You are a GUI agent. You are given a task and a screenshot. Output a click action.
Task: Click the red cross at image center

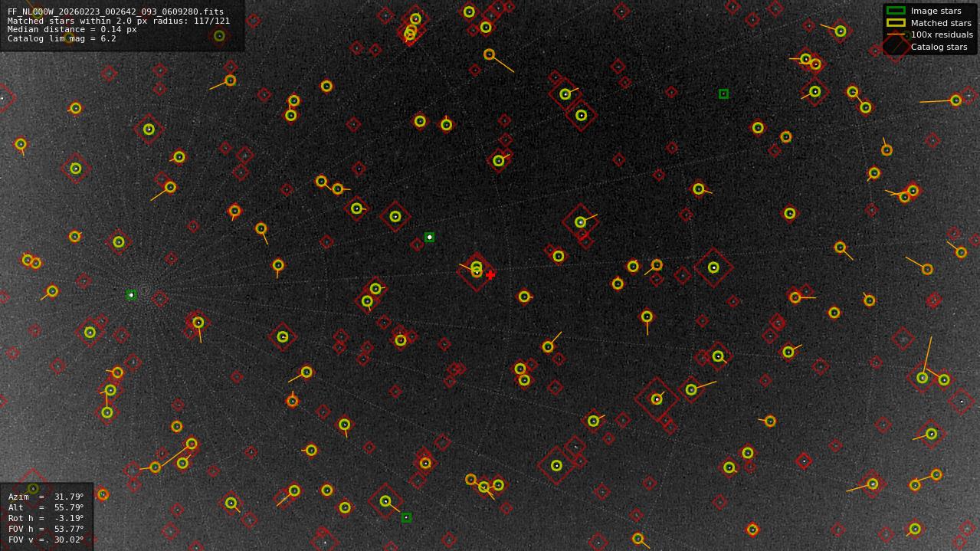pyautogui.click(x=490, y=274)
